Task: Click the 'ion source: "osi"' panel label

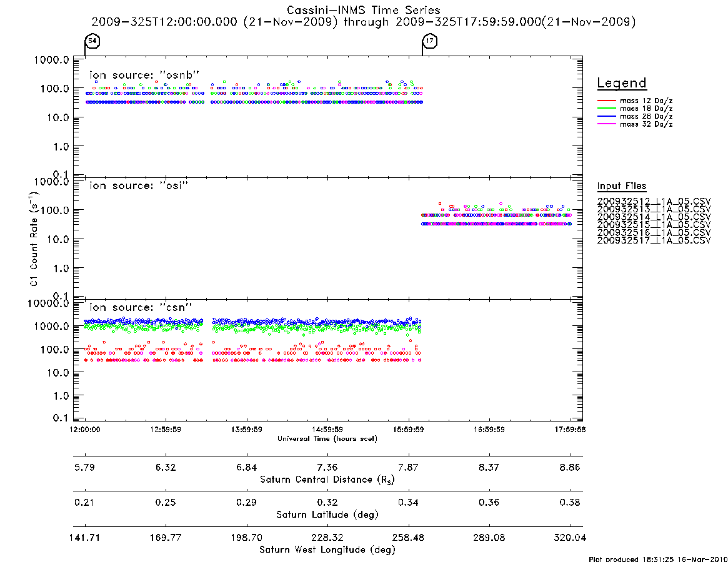Action: tap(139, 185)
